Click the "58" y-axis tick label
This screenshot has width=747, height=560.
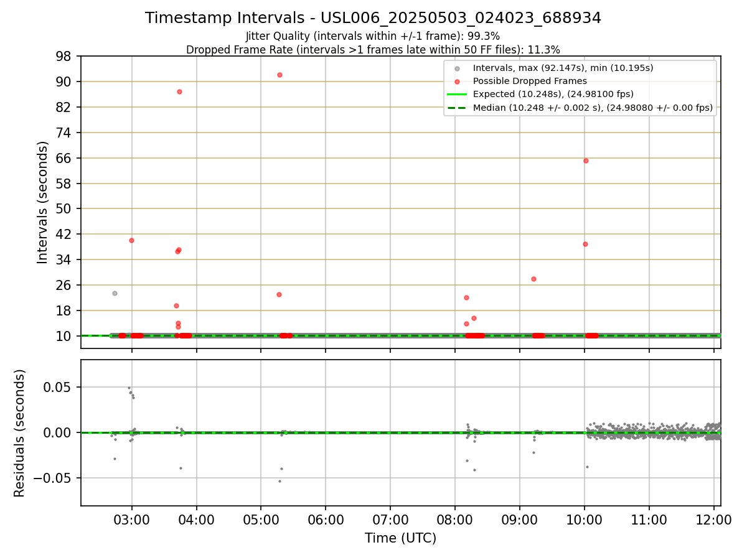click(65, 184)
